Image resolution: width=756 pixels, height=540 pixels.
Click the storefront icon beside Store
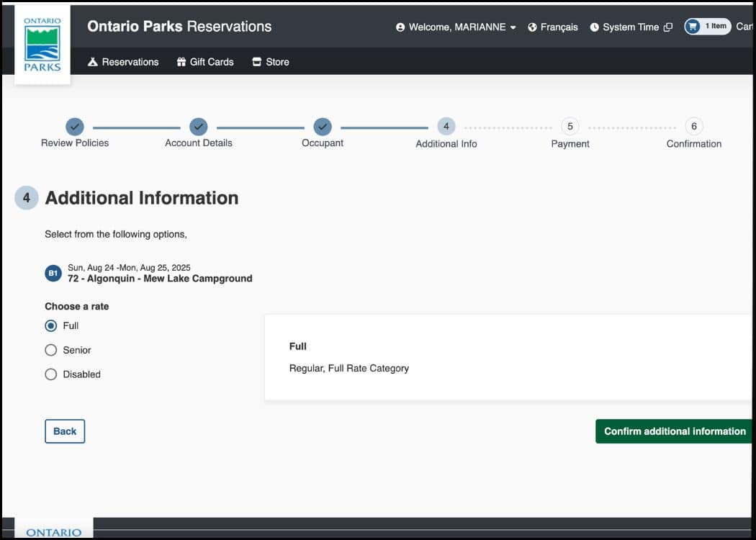tap(257, 62)
